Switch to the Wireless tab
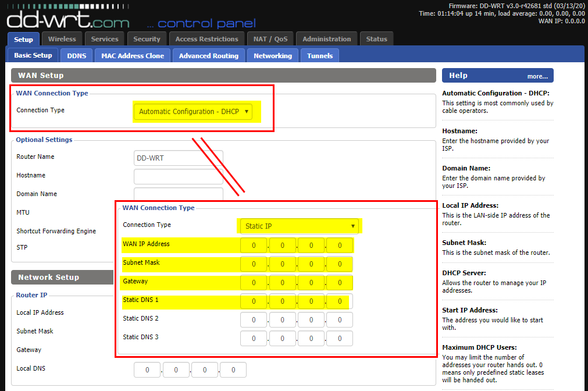This screenshot has height=391, width=588. coord(62,38)
